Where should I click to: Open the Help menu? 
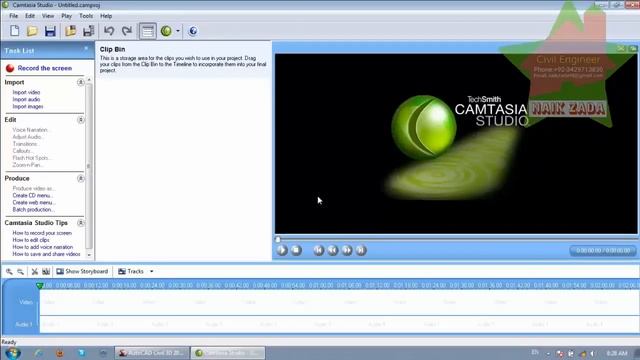[x=106, y=16]
